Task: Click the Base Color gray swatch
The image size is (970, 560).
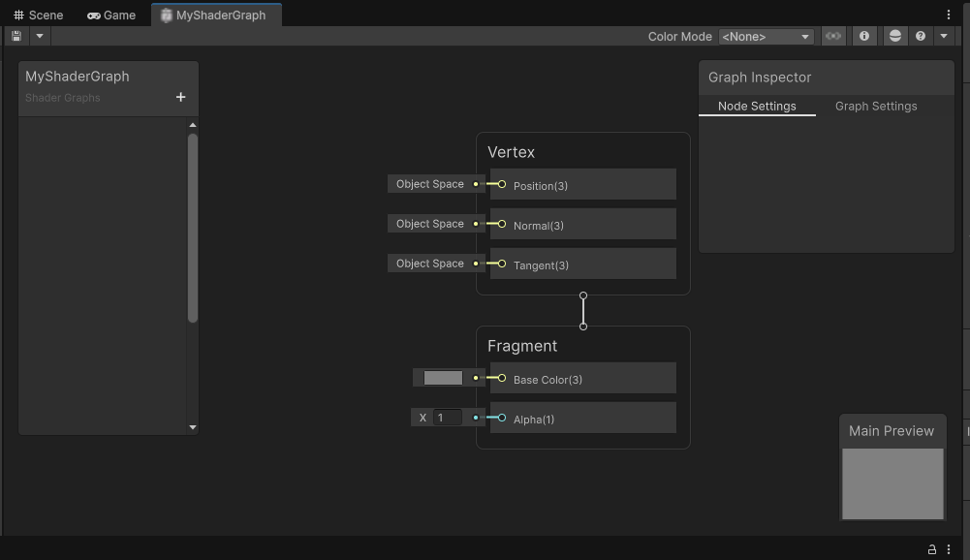Action: pos(443,378)
